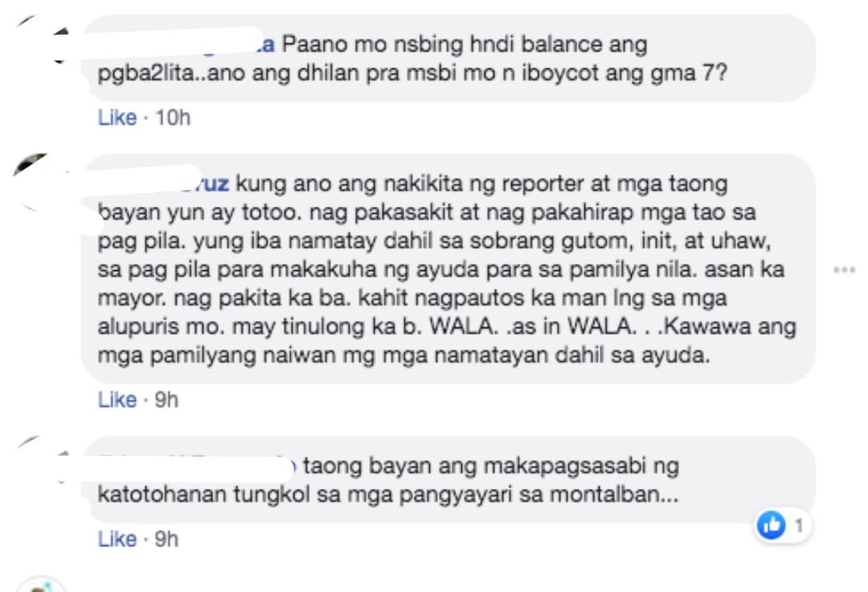Open the 9h timestamp under the long comment
The image size is (868, 592).
[166, 399]
